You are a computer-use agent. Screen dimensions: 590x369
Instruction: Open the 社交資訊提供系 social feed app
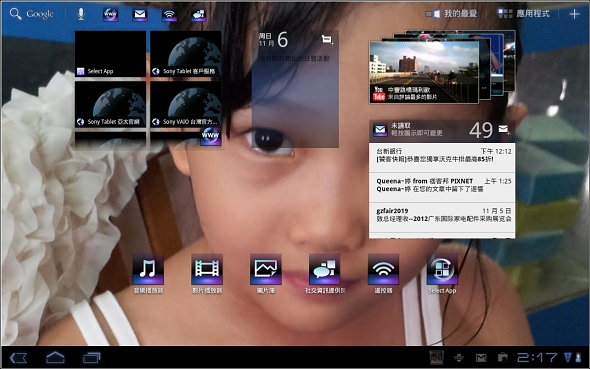click(325, 274)
